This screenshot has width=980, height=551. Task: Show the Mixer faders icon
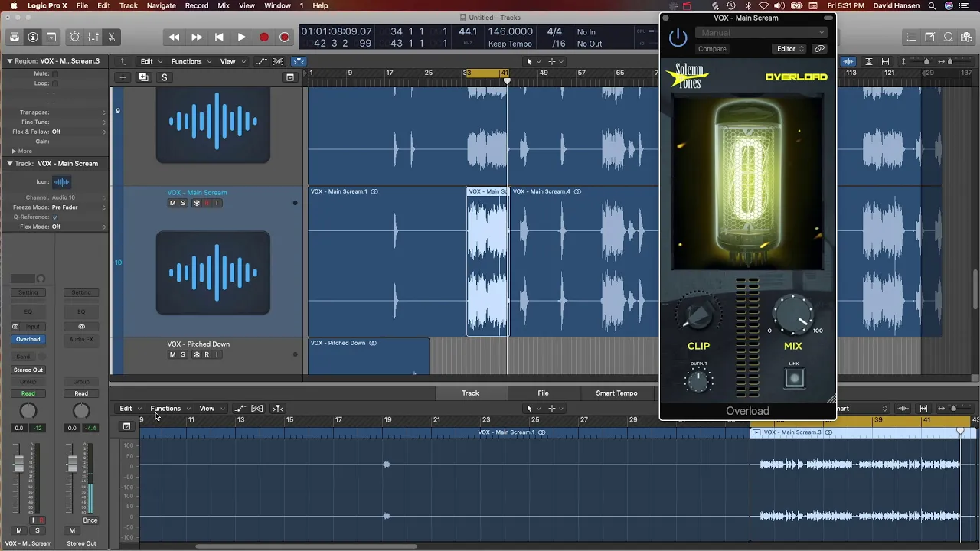click(93, 37)
